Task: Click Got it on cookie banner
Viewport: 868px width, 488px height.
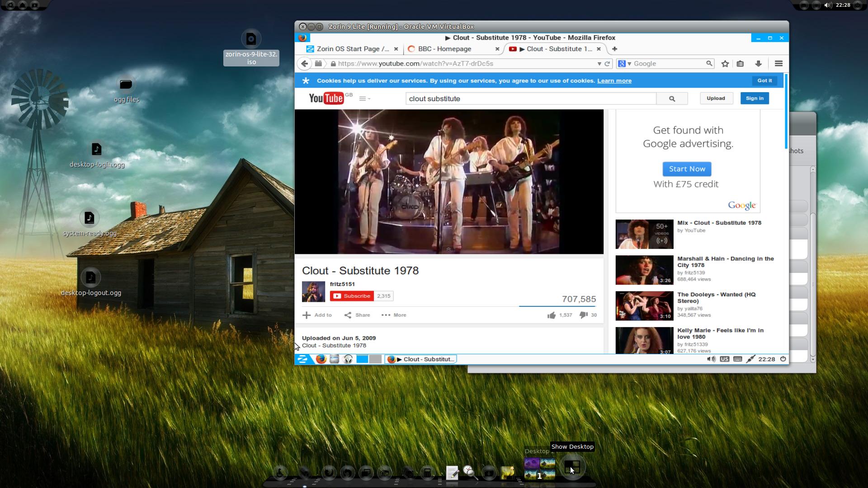Action: tap(764, 80)
